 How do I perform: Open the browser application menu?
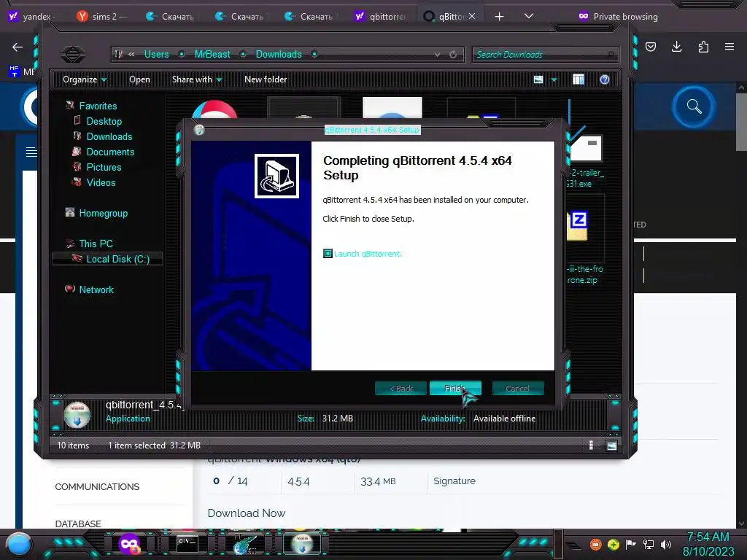729,47
